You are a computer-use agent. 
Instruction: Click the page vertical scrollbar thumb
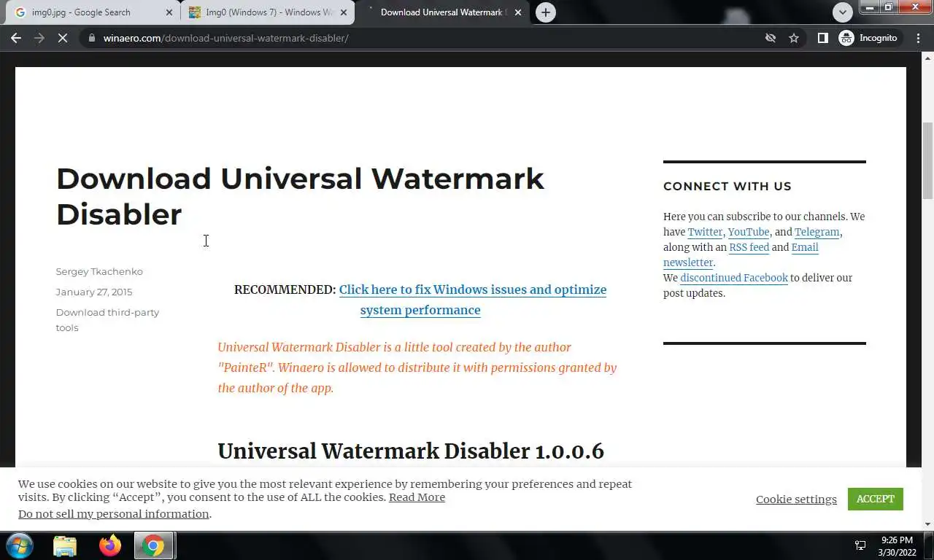point(927,160)
